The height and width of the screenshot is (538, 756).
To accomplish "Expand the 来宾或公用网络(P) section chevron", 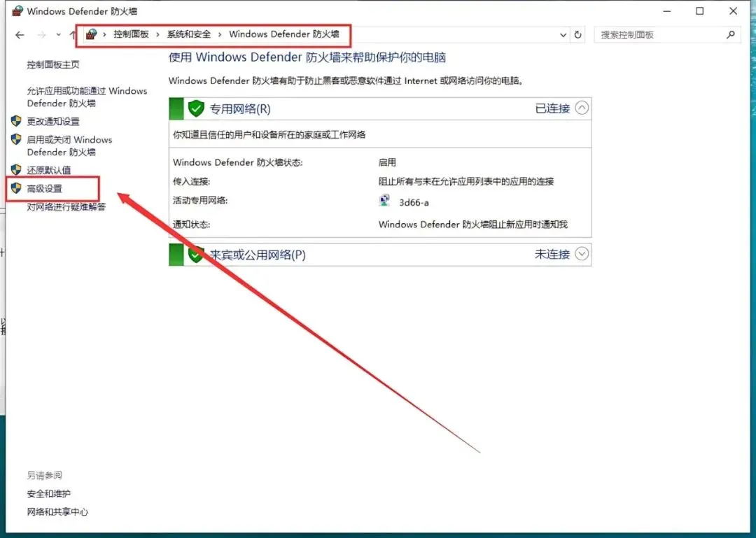I will 582,253.
